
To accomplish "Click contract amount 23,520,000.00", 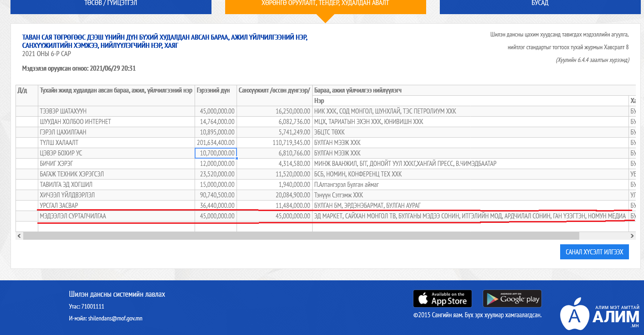I will point(216,174).
